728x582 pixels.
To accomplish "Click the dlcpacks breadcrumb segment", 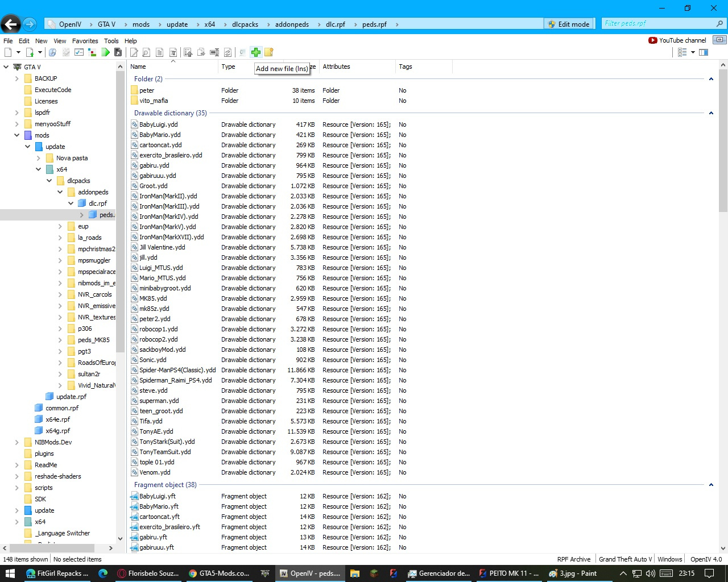I will tap(245, 24).
